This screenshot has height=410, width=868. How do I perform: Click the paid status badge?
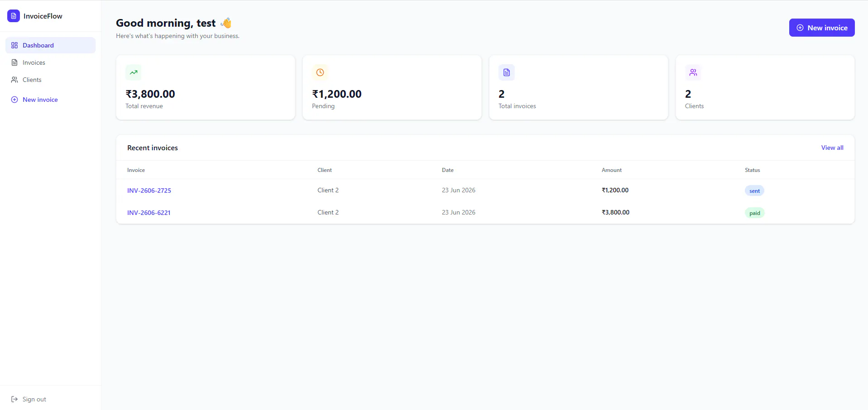754,213
